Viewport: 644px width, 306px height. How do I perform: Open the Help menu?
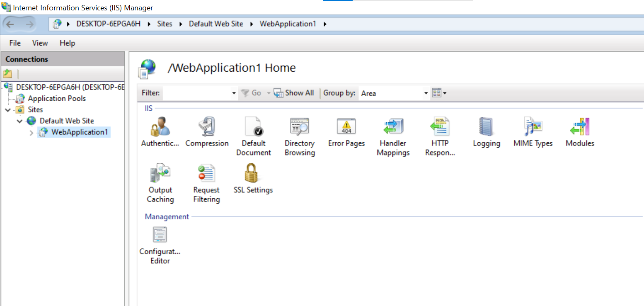coord(67,43)
